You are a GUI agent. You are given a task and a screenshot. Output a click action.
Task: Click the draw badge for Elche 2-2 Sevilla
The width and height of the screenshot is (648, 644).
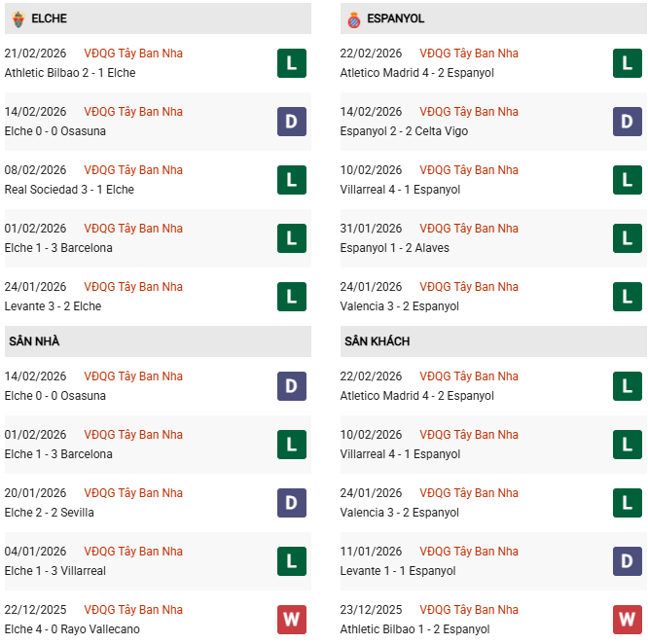tap(291, 503)
